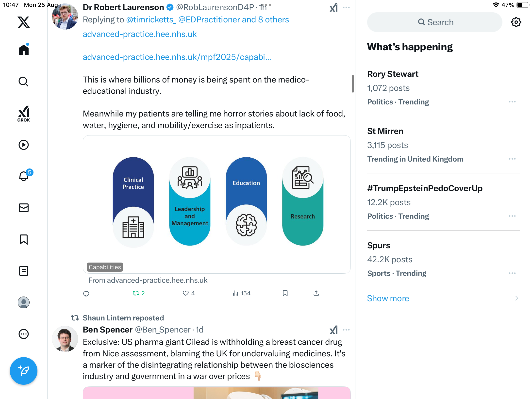The height and width of the screenshot is (399, 532).
Task: Open the advanced-practice.hee.nhs.uk/mpf2025 link
Action: (177, 57)
